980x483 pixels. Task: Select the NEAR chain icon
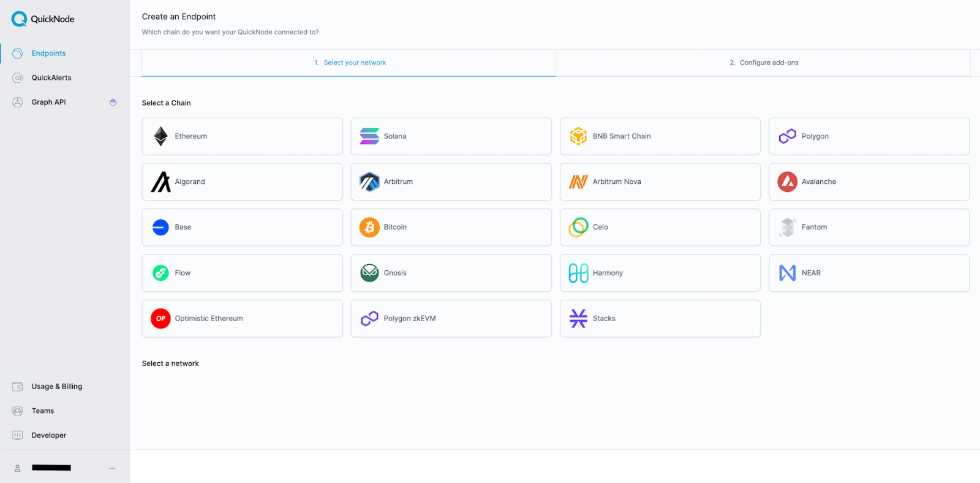coord(788,273)
